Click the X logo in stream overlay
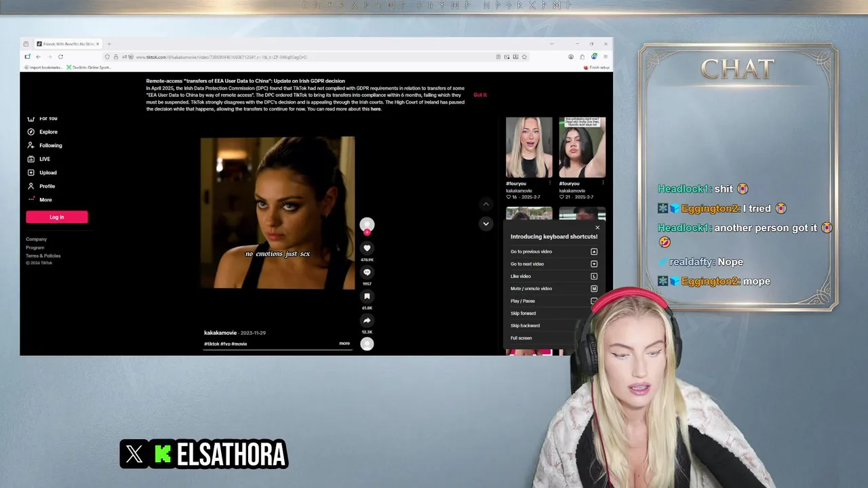The width and height of the screenshot is (868, 488). (x=134, y=454)
